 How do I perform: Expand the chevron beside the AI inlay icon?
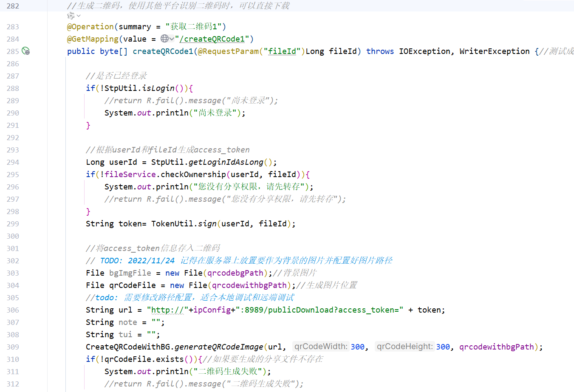79,16
